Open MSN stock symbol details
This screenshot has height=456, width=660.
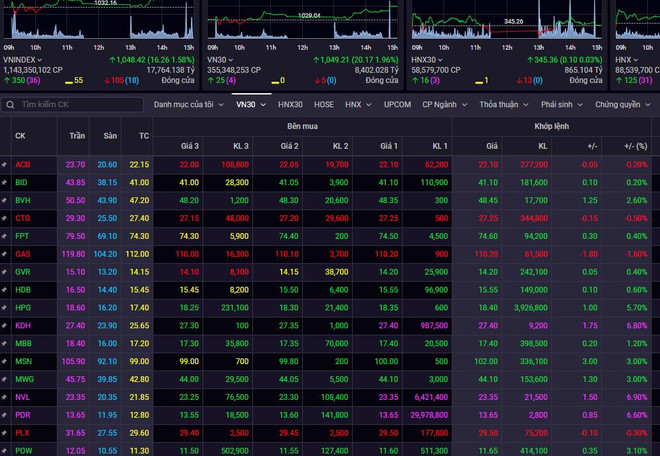(24, 361)
